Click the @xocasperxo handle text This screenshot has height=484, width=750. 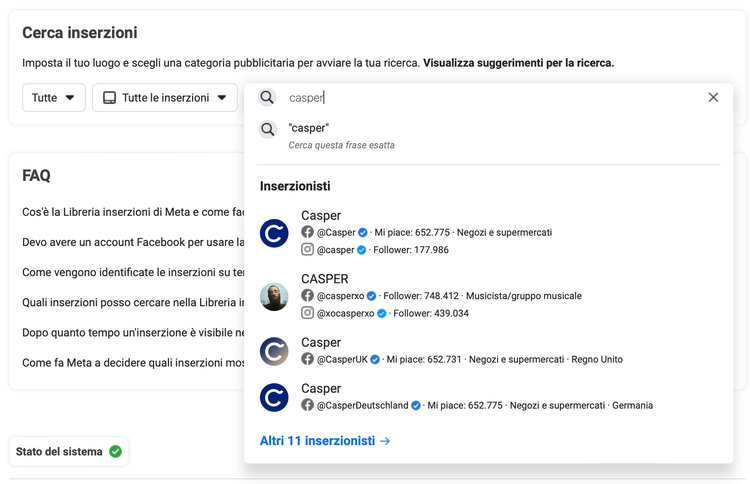point(345,313)
